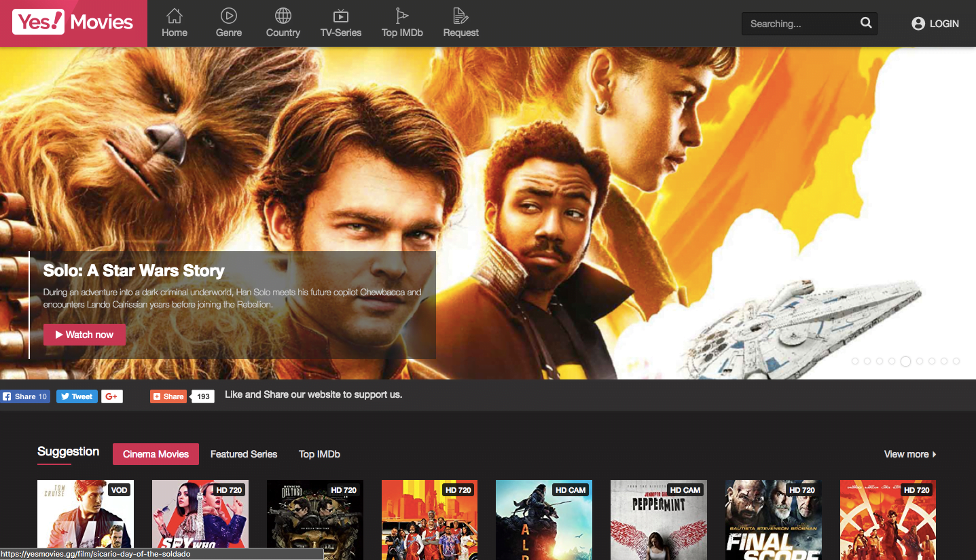Click View more in the Suggestion section
Image resolution: width=976 pixels, height=560 pixels.
[x=910, y=454]
